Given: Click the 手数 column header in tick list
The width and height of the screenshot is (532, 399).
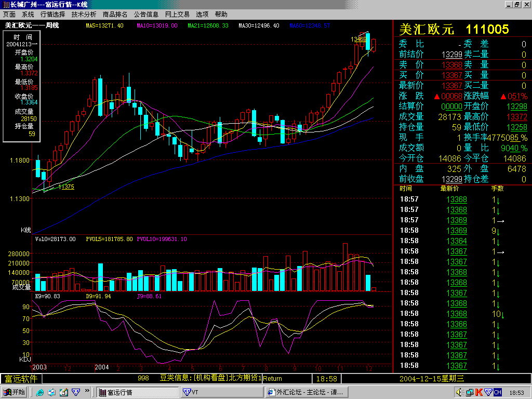Looking at the screenshot, I should pyautogui.click(x=497, y=189).
